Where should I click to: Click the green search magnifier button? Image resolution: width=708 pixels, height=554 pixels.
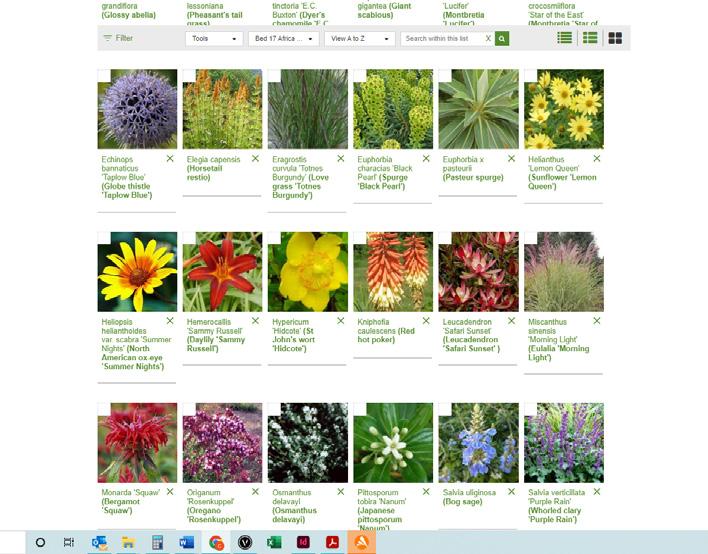pyautogui.click(x=502, y=38)
